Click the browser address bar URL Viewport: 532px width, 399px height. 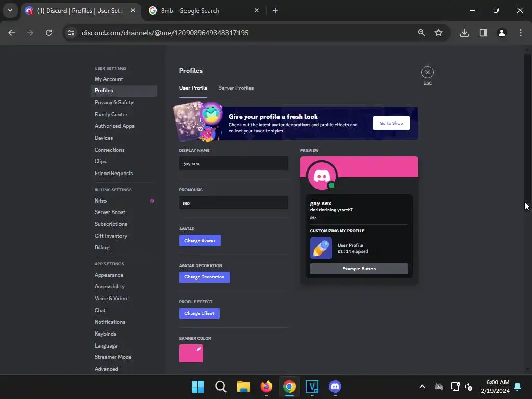pos(165,33)
